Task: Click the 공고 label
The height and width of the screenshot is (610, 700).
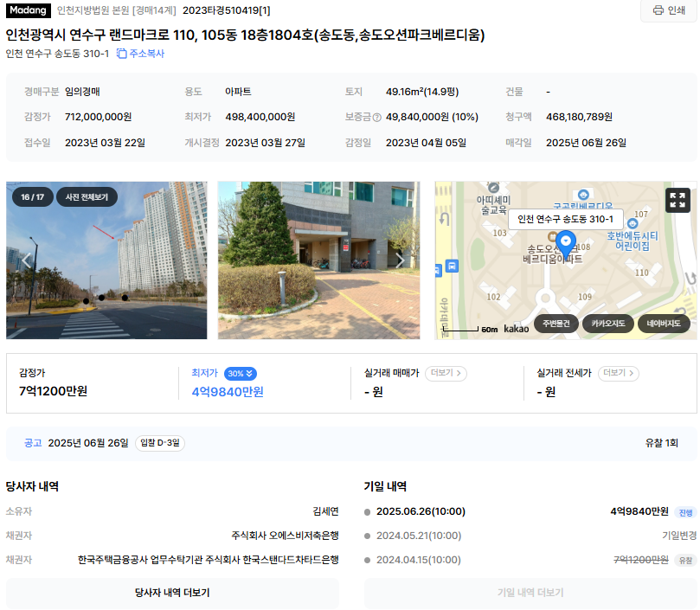Action: [x=33, y=443]
